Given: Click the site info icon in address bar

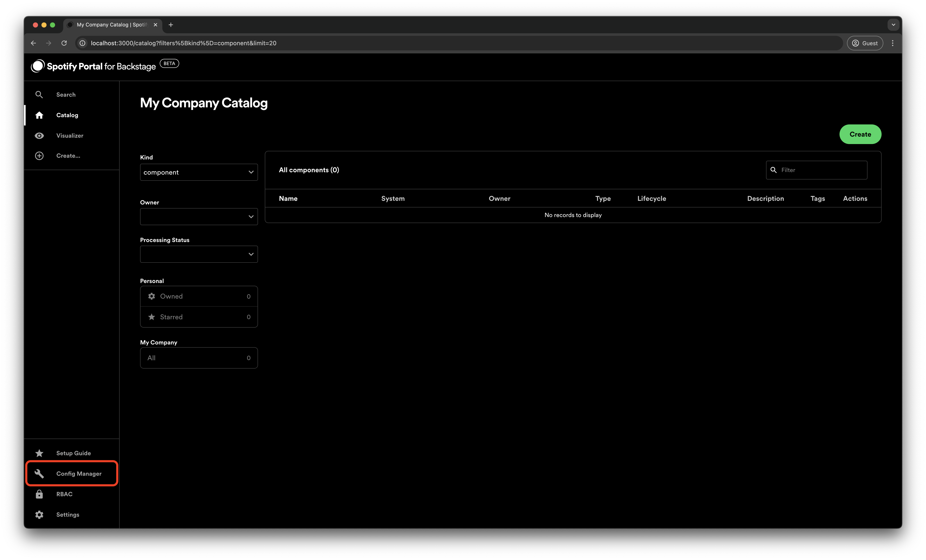Looking at the screenshot, I should (83, 43).
